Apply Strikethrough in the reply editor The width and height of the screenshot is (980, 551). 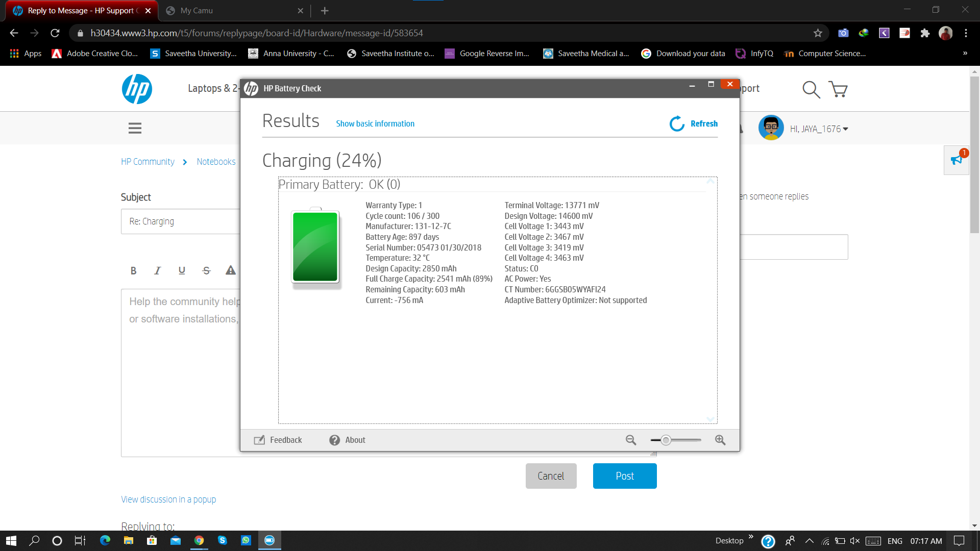[x=206, y=271]
